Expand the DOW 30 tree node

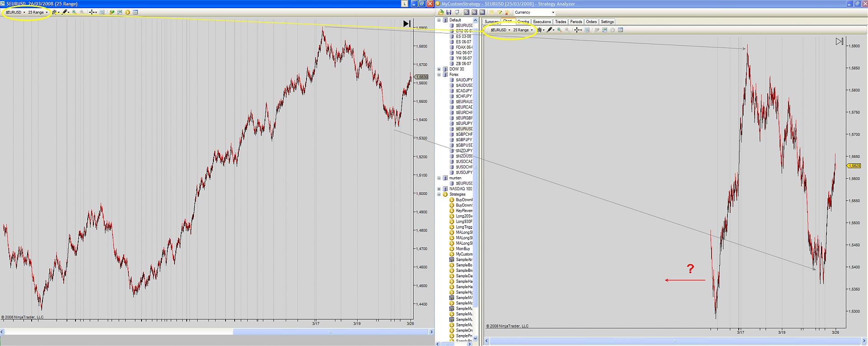click(439, 69)
